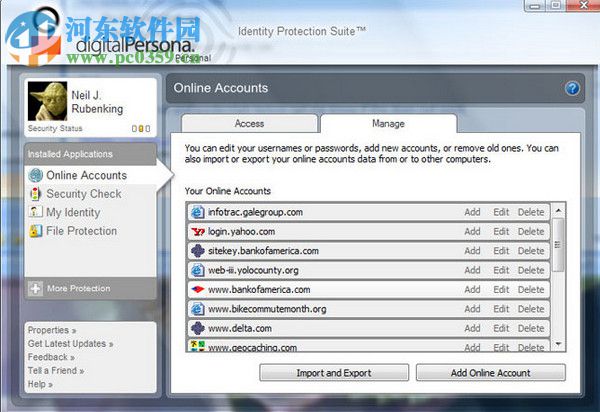The image size is (600, 412).
Task: Click the accounts list scroll down arrow
Action: tap(558, 344)
